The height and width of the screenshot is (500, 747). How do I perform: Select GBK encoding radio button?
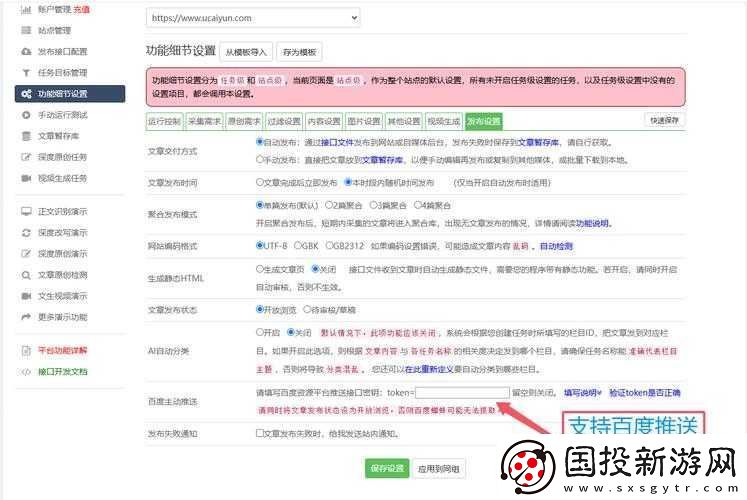[298, 246]
